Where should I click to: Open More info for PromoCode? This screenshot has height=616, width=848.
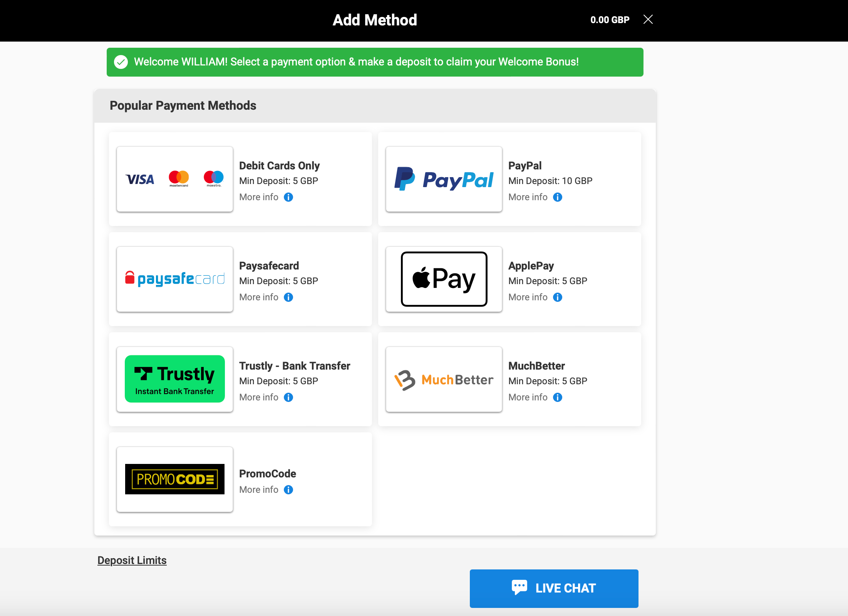259,490
